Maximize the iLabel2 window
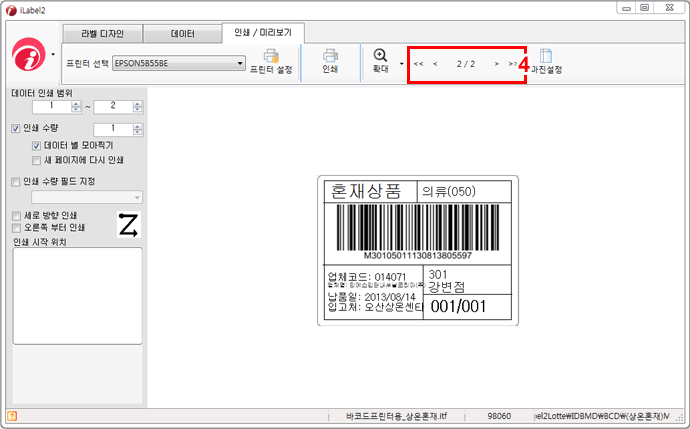Image resolution: width=690 pixels, height=429 pixels. pyautogui.click(x=645, y=8)
